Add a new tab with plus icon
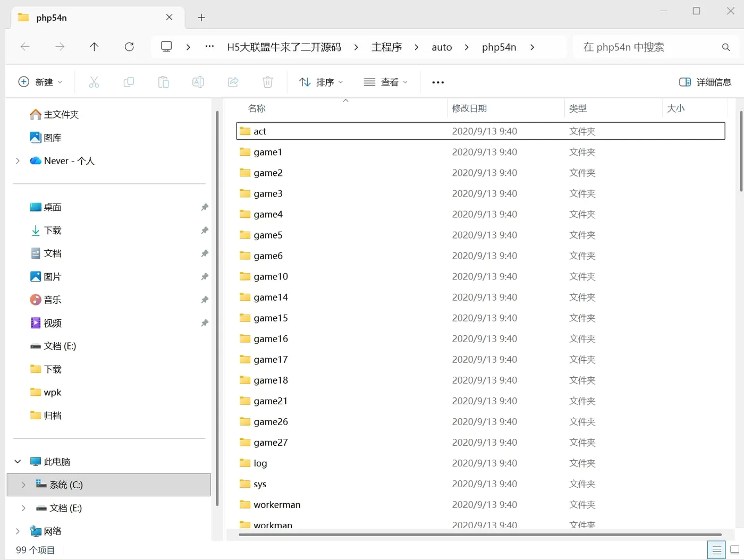The height and width of the screenshot is (560, 744). [201, 18]
